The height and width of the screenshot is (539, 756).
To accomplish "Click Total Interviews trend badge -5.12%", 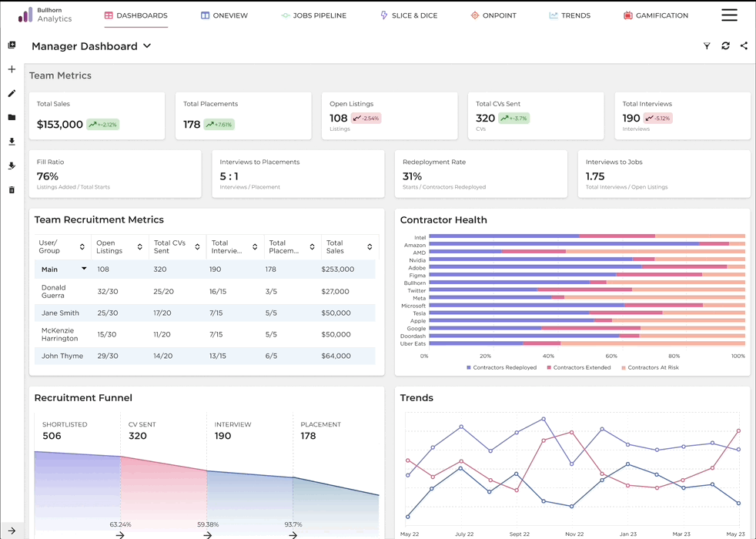I will [x=658, y=118].
